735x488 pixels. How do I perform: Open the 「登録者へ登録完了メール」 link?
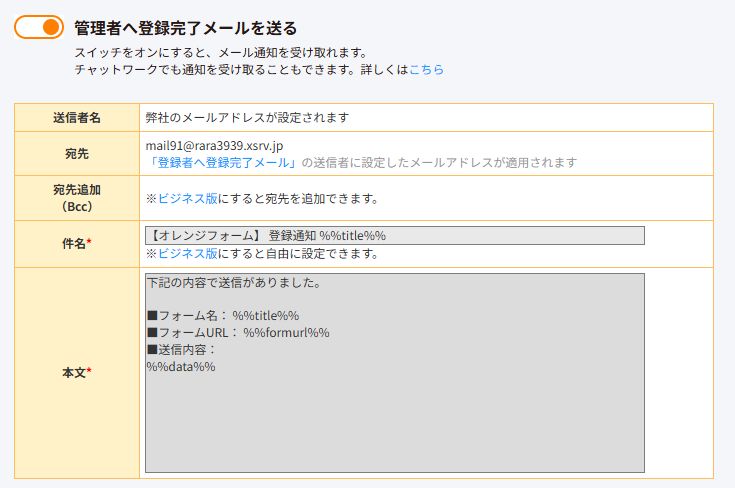pyautogui.click(x=222, y=163)
